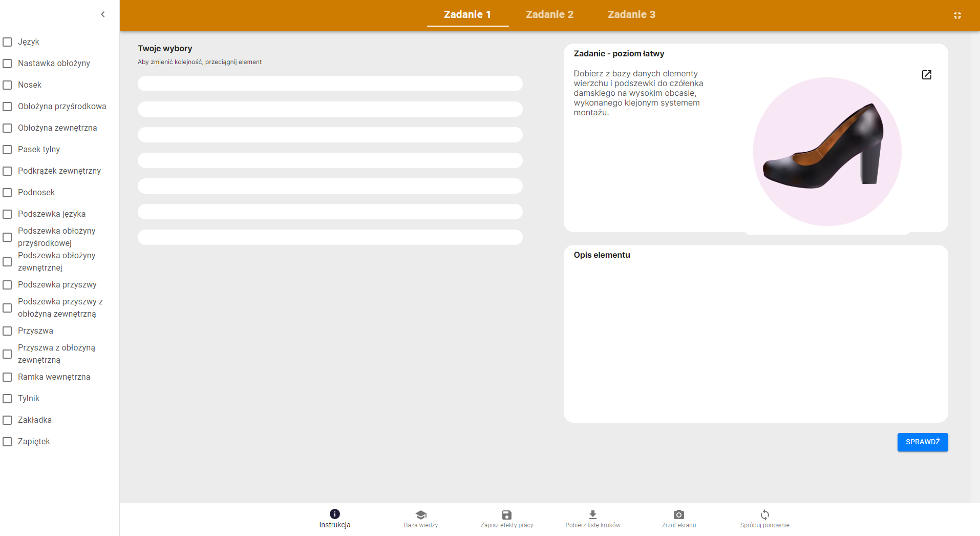Click Spróbuj ponownie retry icon
Screen dimensions: 980x536
[764, 515]
